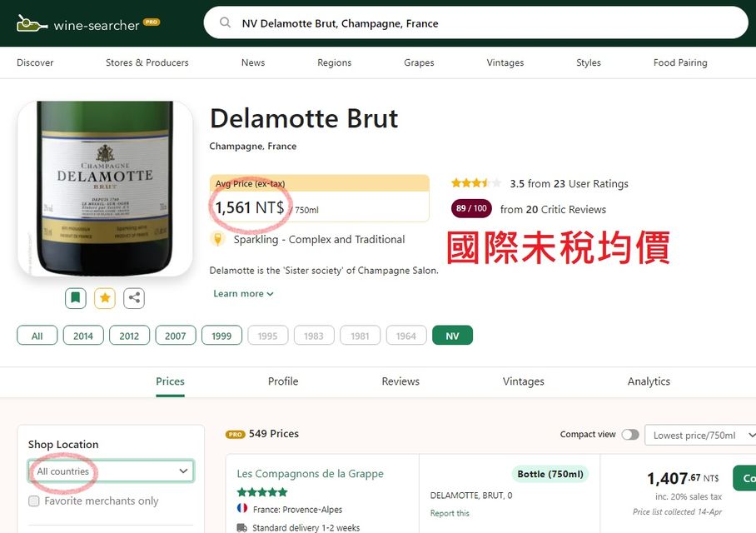
Task: Click the wine-searcher logo
Action: pos(88,23)
